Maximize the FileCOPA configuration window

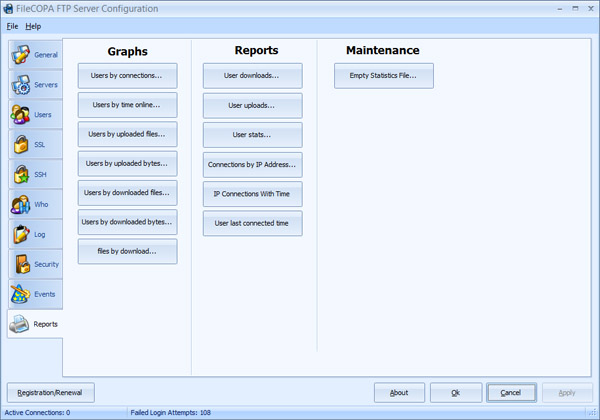coord(575,8)
